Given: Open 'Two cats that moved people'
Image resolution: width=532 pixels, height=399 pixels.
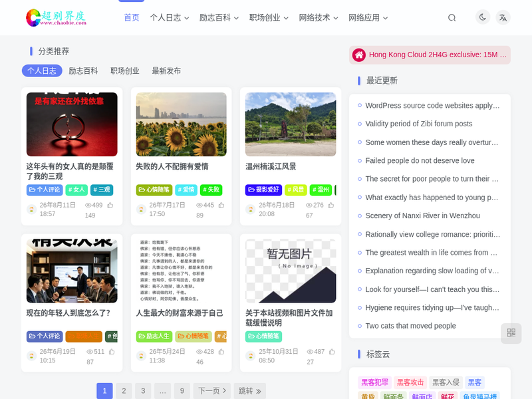Looking at the screenshot, I should coord(410,326).
